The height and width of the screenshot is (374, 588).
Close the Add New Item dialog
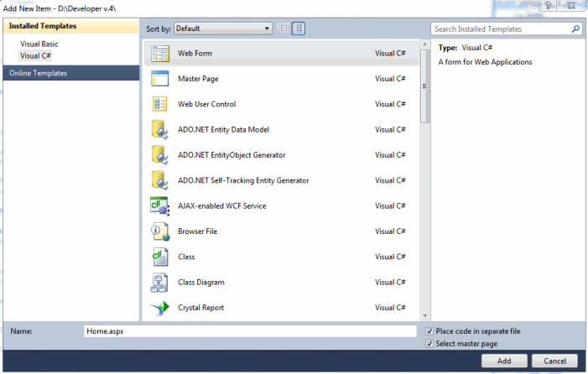pos(571,6)
